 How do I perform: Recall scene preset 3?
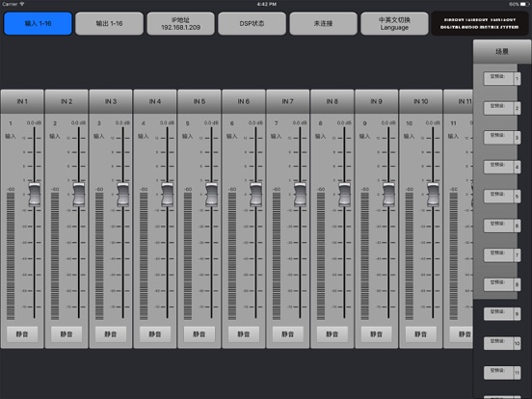click(x=502, y=138)
